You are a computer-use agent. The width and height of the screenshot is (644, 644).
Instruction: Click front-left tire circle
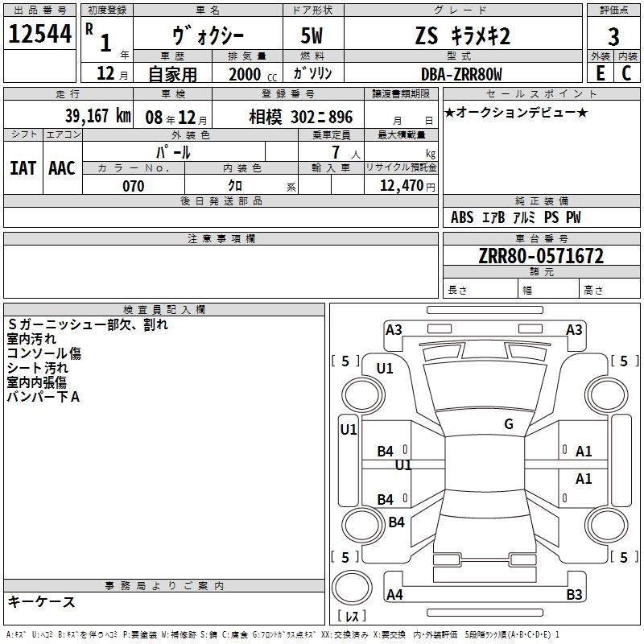(x=363, y=394)
